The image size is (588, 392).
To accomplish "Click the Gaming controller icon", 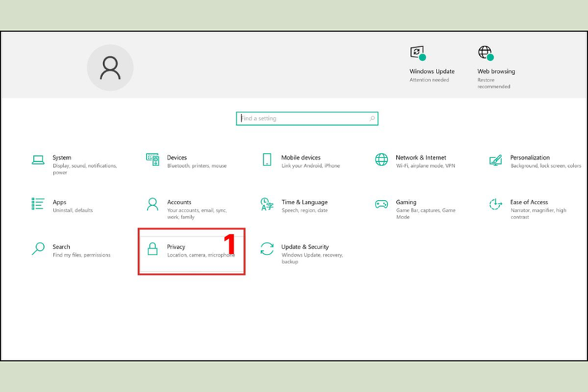I will click(381, 204).
